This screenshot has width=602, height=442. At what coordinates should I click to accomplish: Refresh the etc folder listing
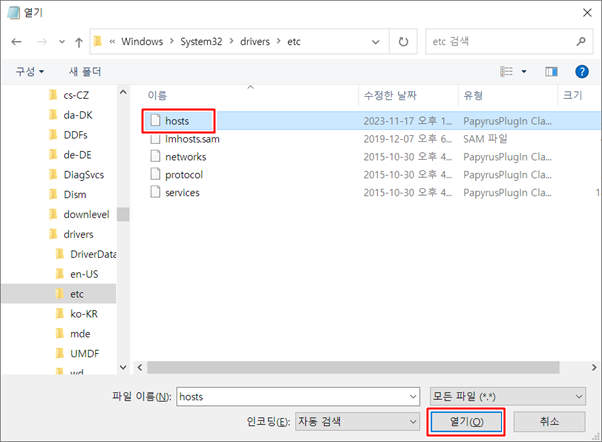(403, 41)
